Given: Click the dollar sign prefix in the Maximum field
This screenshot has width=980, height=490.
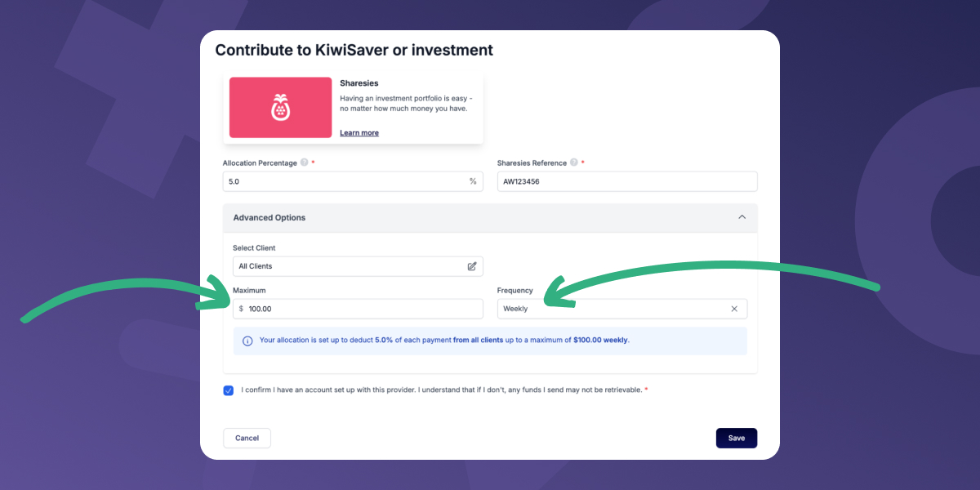Looking at the screenshot, I should click(239, 308).
